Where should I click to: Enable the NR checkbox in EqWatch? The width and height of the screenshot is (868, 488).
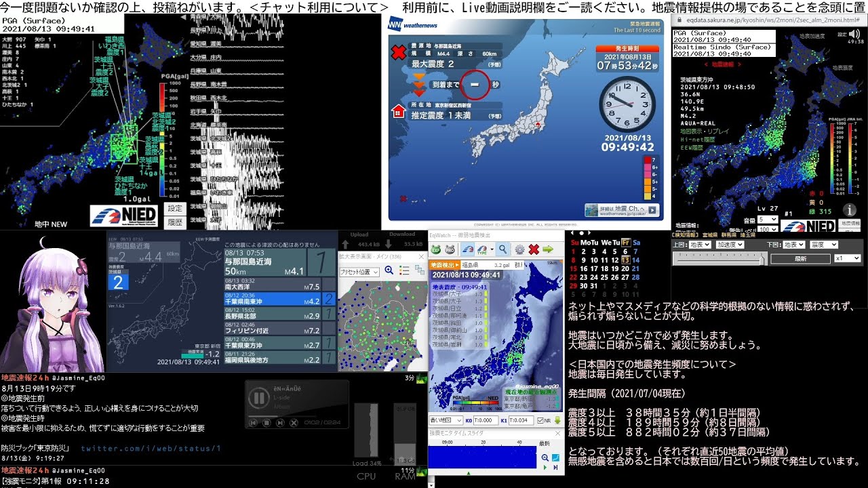pyautogui.click(x=540, y=420)
